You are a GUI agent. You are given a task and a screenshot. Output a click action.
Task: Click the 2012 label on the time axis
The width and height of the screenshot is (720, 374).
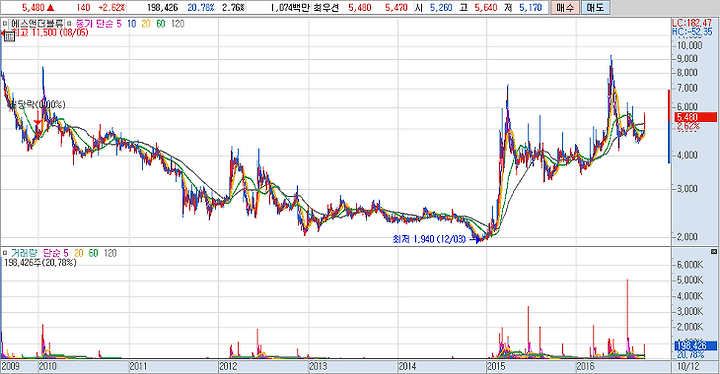[228, 366]
